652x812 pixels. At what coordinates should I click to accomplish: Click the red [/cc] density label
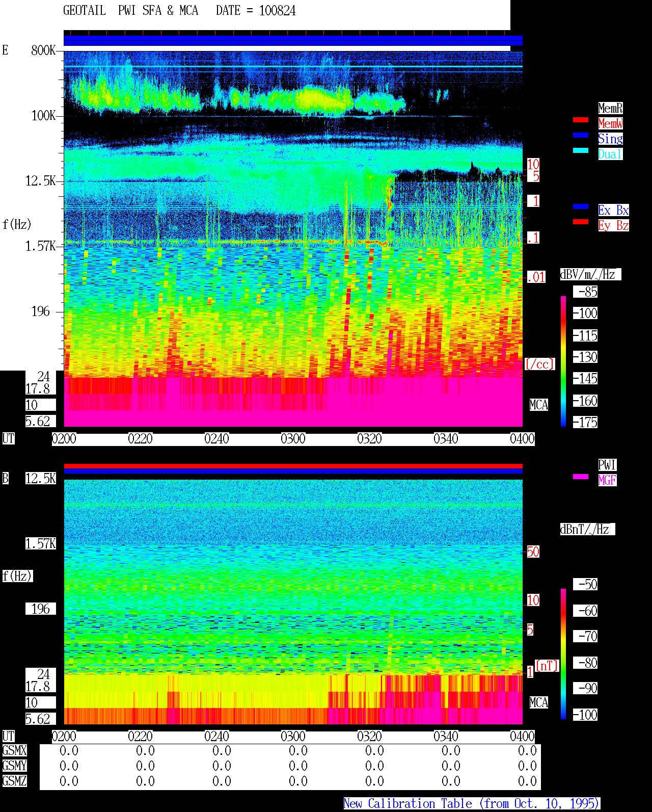(539, 364)
